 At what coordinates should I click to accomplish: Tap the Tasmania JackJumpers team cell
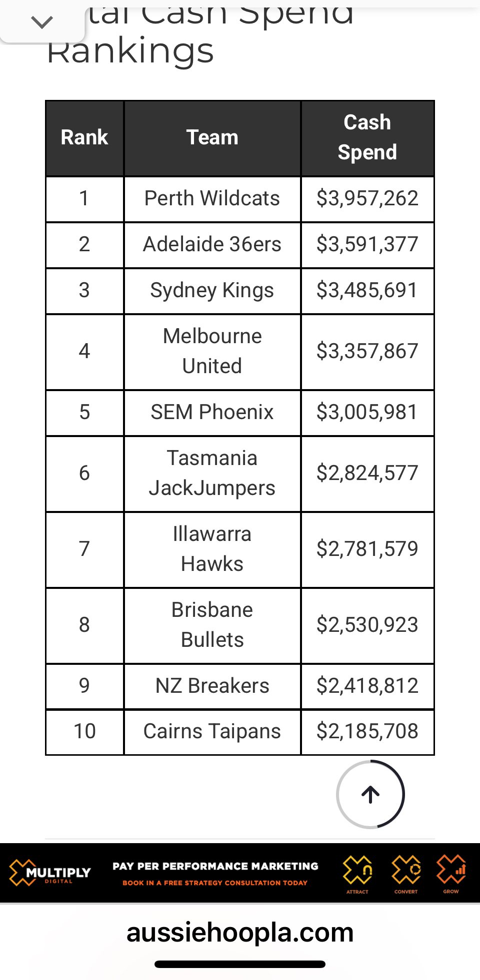coord(212,473)
